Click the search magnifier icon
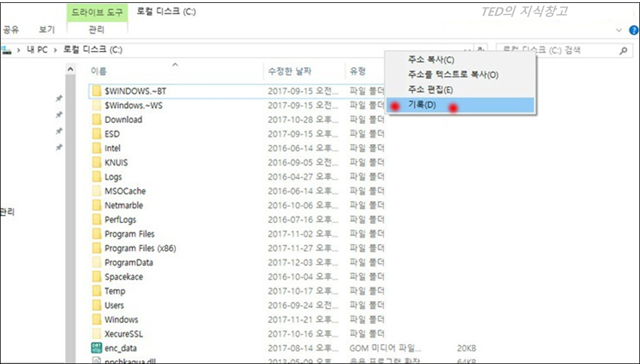Image resolution: width=640 pixels, height=364 pixels. click(623, 51)
